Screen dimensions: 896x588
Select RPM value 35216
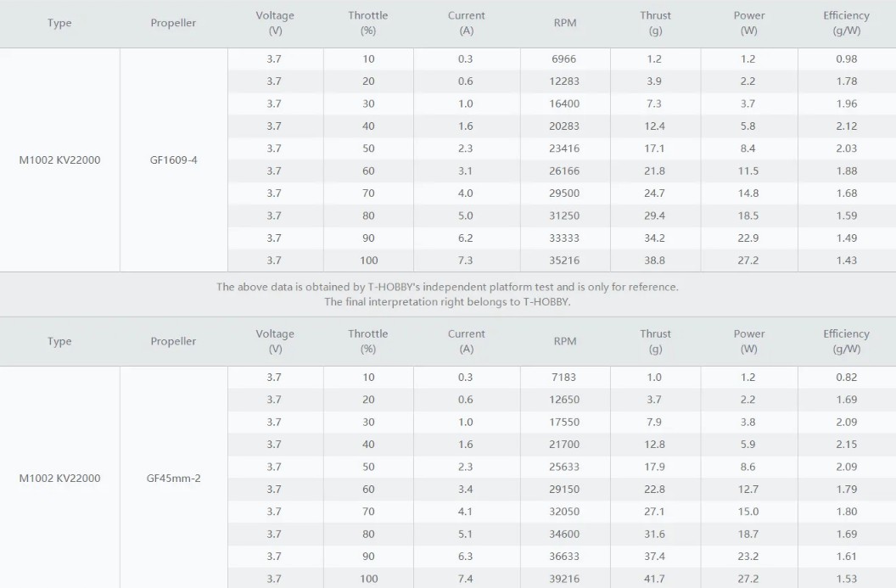pos(564,260)
